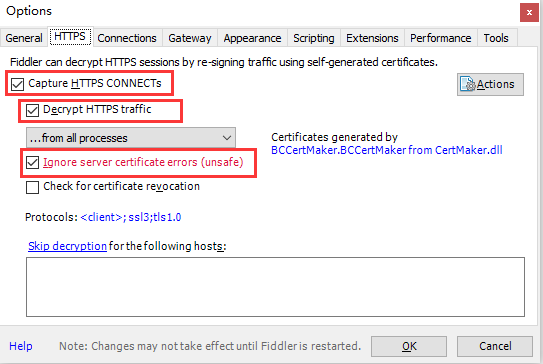The image size is (543, 364).
Task: Open the Connections tab
Action: tap(127, 38)
